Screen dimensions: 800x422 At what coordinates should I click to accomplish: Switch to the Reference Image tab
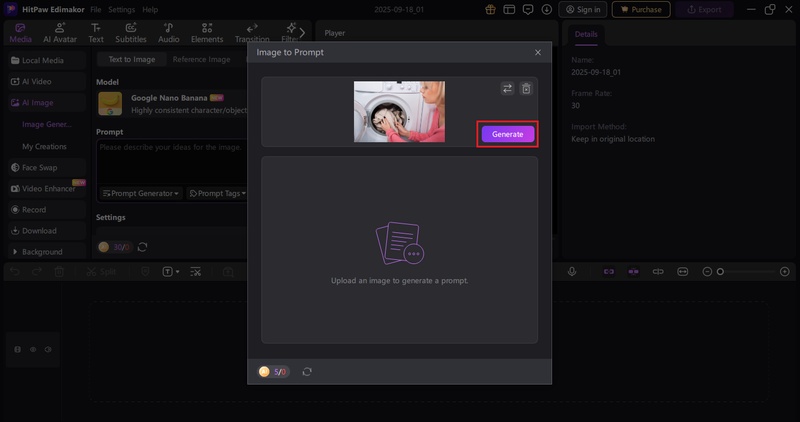click(202, 59)
